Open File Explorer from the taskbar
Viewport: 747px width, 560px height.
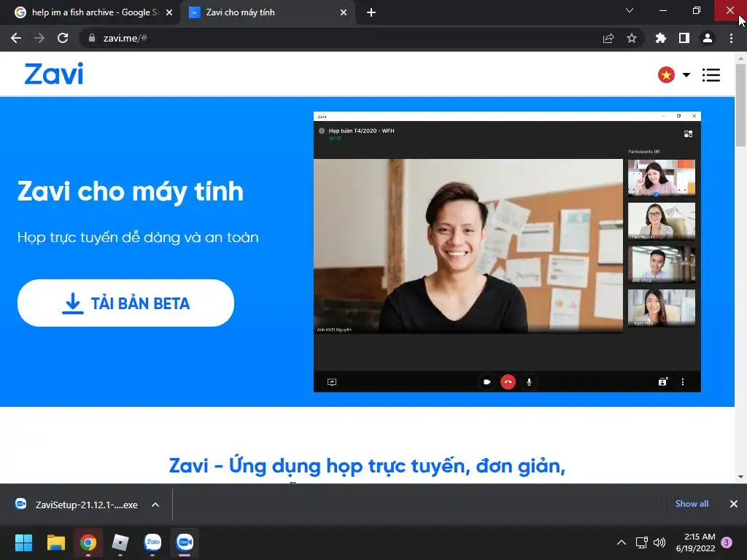click(x=55, y=542)
